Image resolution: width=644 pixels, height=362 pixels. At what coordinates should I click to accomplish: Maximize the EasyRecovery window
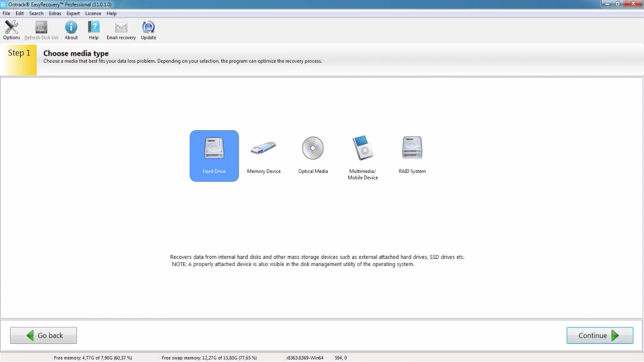coord(618,4)
